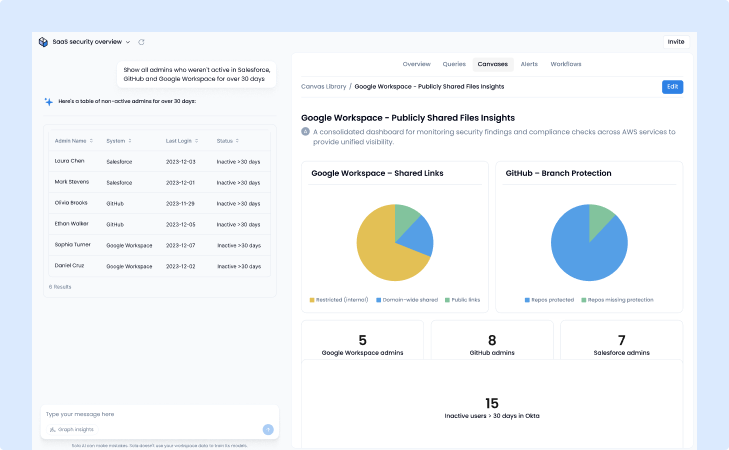The height and width of the screenshot is (450, 729).
Task: Click the send message arrow button
Action: [x=268, y=429]
